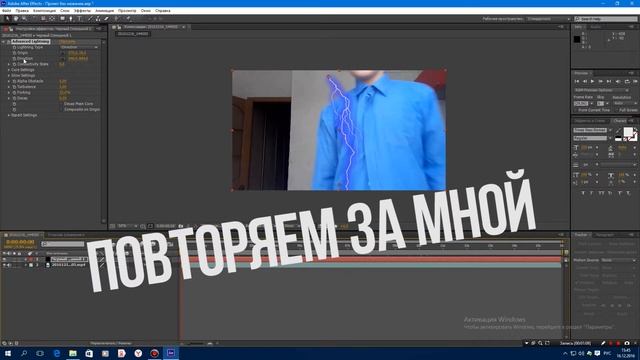The width and height of the screenshot is (640, 360).
Task: Click the timeline current time display
Action: (x=20, y=242)
